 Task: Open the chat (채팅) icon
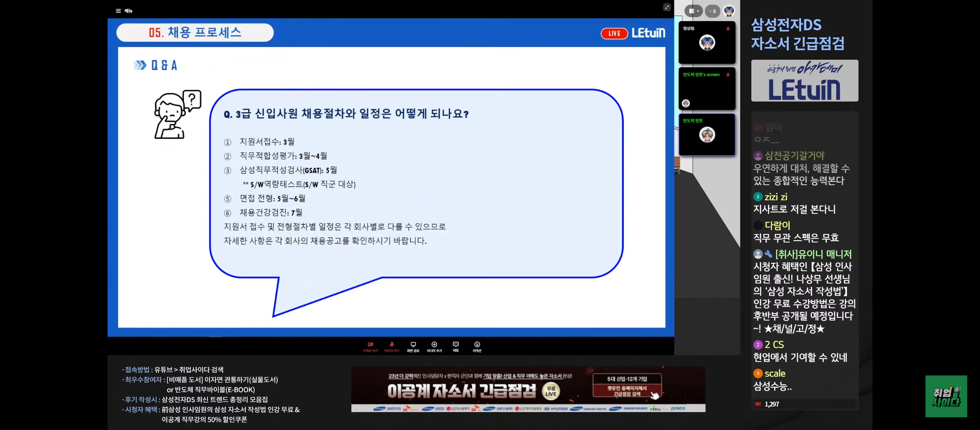456,346
